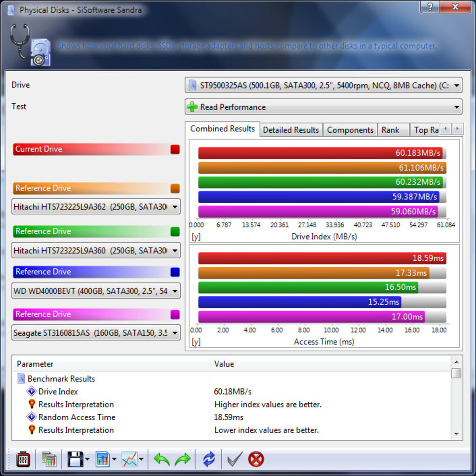Click the 18.59ms value in results list
Screen dimensions: 476x476
click(x=229, y=417)
